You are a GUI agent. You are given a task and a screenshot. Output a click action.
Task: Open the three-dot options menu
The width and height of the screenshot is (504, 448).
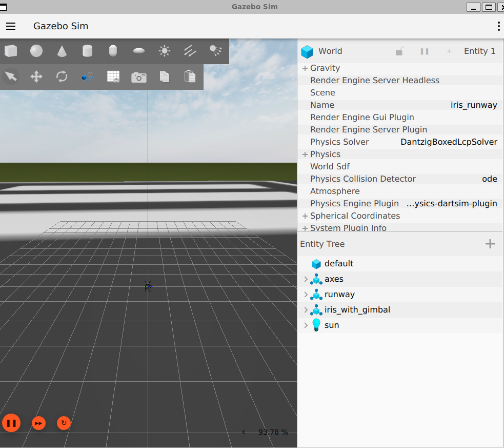click(498, 26)
